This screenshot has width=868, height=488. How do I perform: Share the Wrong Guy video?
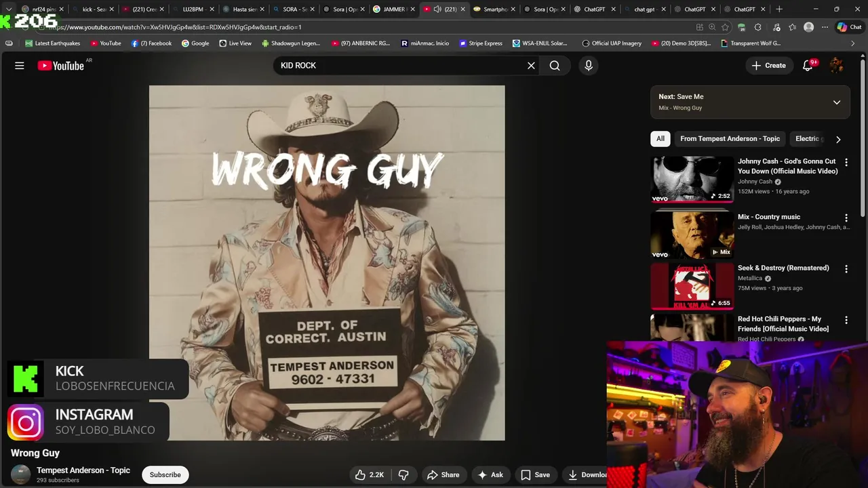pyautogui.click(x=443, y=475)
